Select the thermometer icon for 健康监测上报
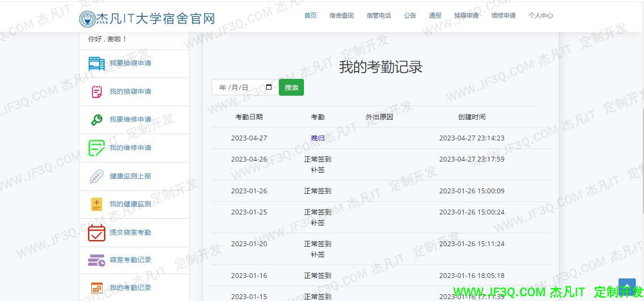Screen dimensions: 644x301 (96, 176)
